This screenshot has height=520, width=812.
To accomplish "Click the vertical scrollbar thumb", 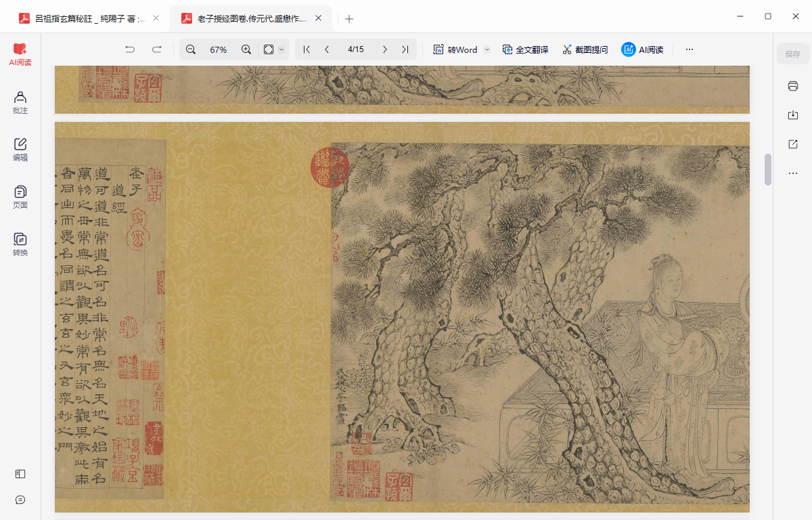I will point(768,169).
